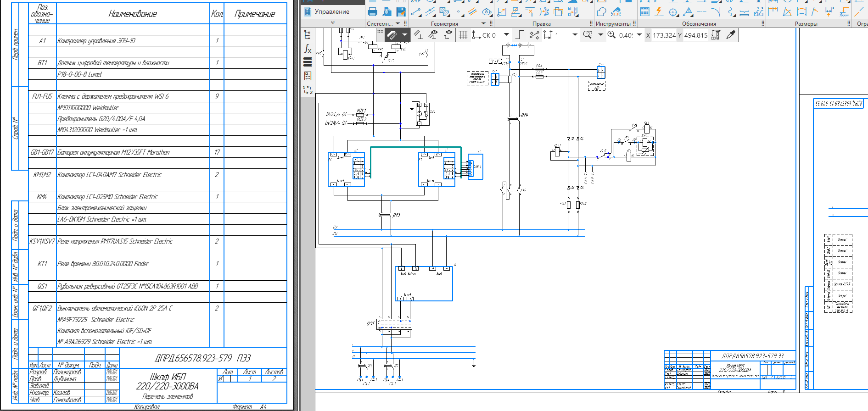
Task: Open the 0.40 zoom factor dropdown
Action: (639, 35)
